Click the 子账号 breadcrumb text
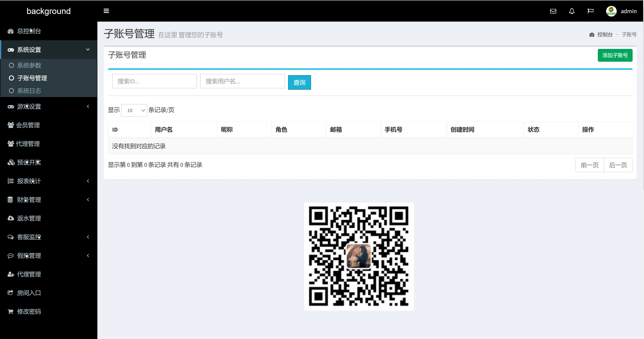The height and width of the screenshot is (339, 644). coord(629,35)
